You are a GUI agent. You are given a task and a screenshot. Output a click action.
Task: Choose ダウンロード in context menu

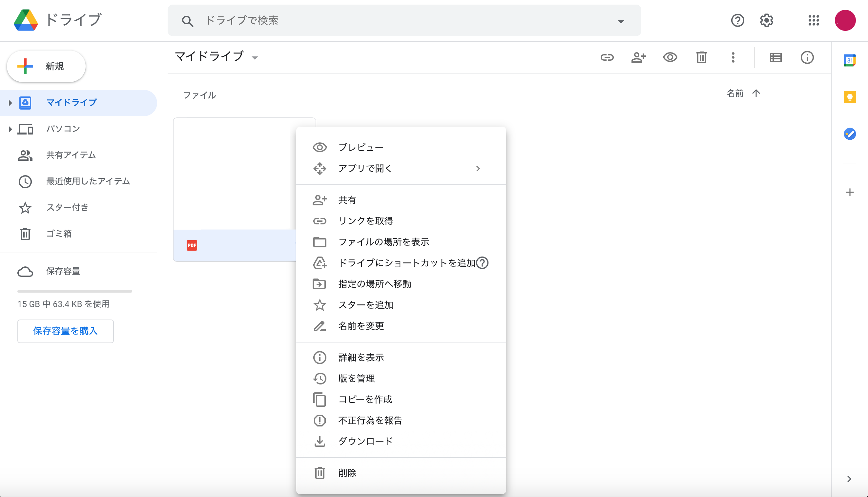point(401,441)
